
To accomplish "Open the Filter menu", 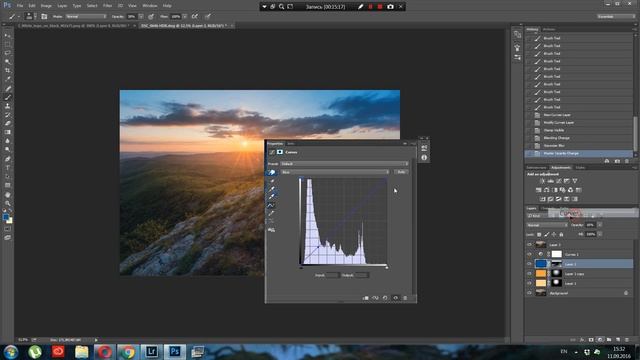I will pos(107,6).
